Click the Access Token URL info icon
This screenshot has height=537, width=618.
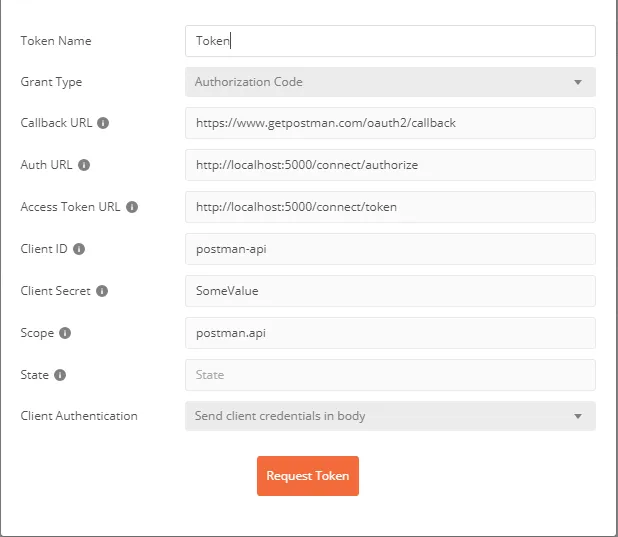(x=132, y=207)
